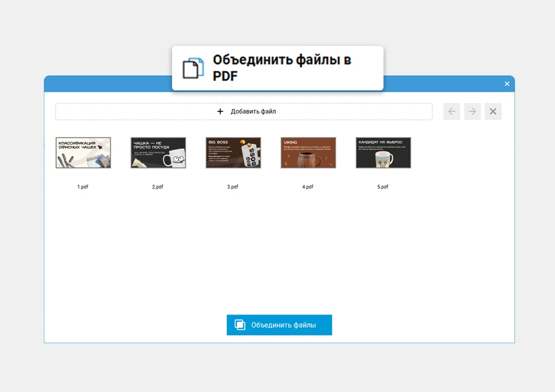
Task: Remove selected file with the gray X button
Action: click(493, 111)
